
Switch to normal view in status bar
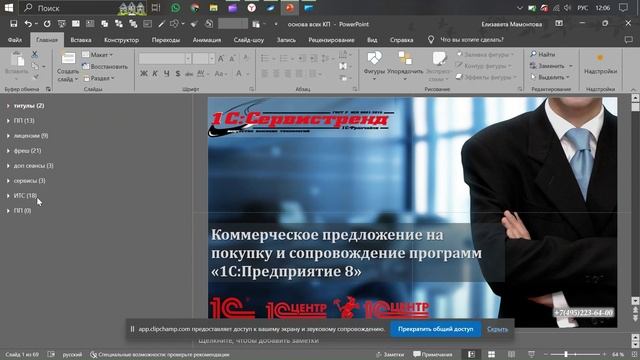(x=471, y=354)
